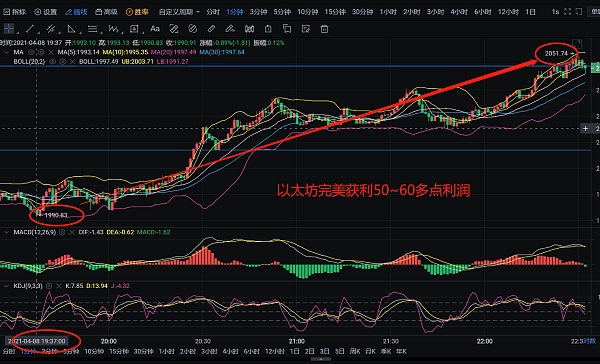
Task: Select the image annotation tool
Action: coord(134,29)
